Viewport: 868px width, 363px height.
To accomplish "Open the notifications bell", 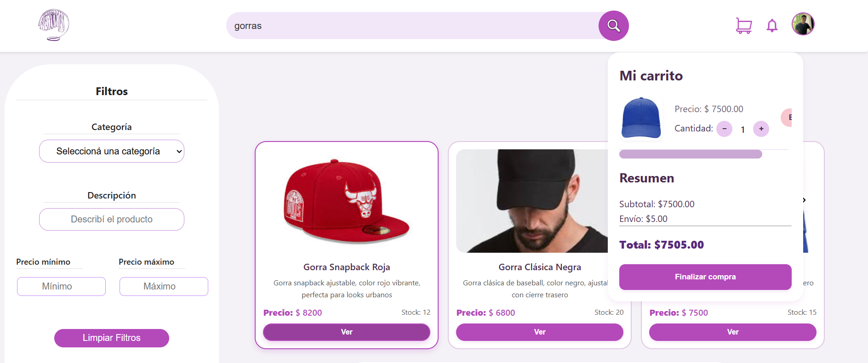I will pos(772,26).
